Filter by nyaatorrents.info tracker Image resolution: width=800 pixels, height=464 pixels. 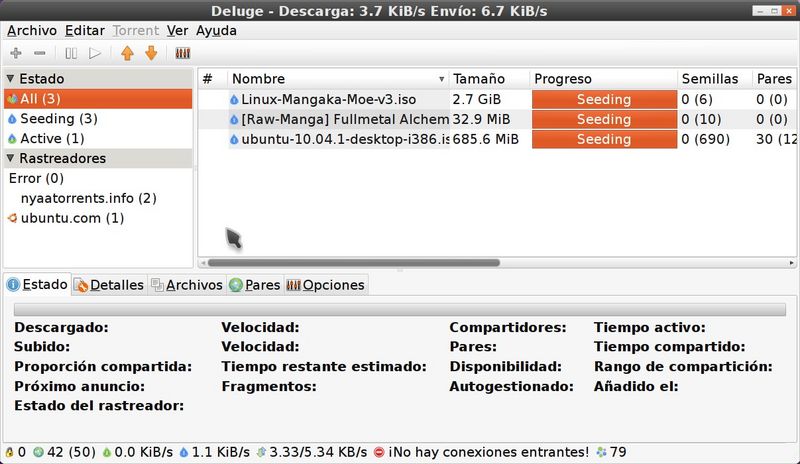[88, 198]
